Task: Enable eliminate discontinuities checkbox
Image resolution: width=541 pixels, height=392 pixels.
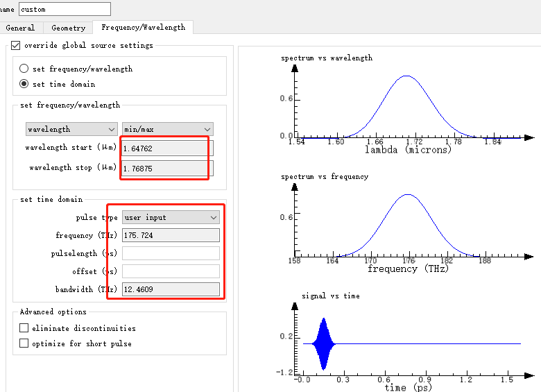Action: tap(24, 328)
